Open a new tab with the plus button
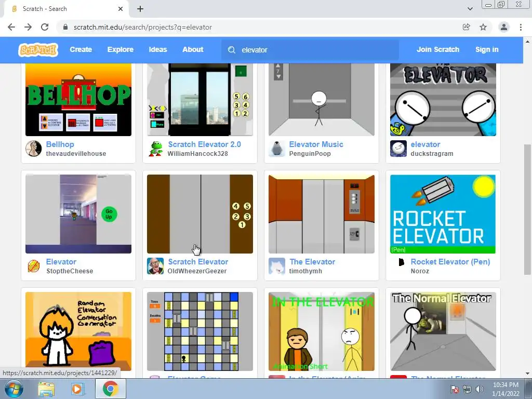Image resolution: width=532 pixels, height=399 pixels. 140,9
